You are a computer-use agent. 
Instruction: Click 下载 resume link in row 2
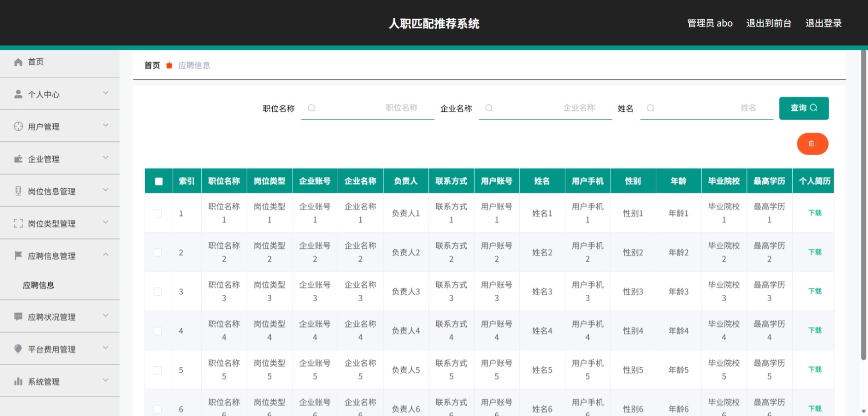tap(815, 252)
